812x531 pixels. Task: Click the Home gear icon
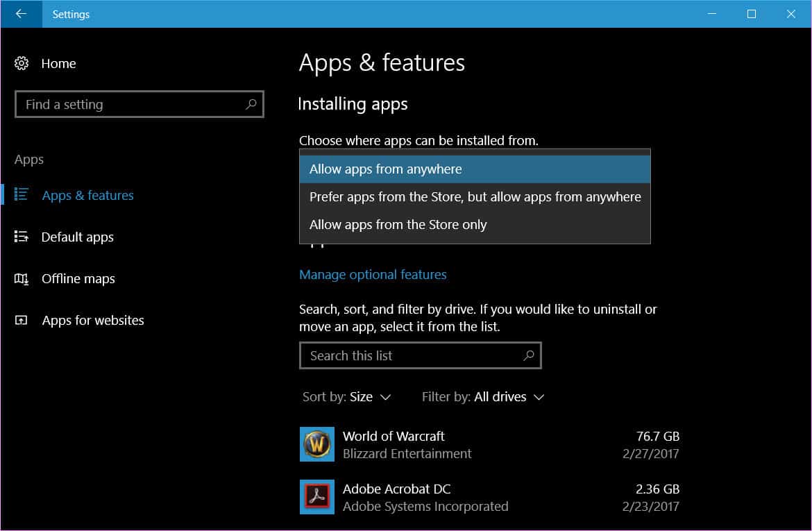point(23,63)
